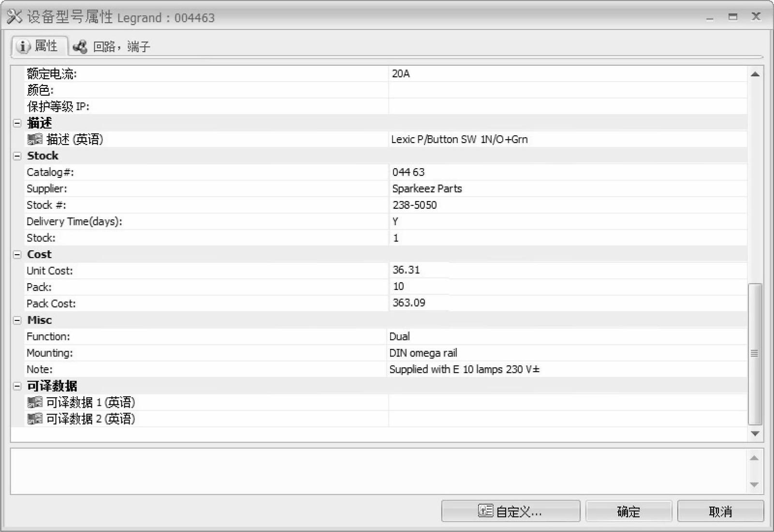Viewport: 774px width, 532px height.
Task: Select the Supplier: property label
Action: click(47, 189)
